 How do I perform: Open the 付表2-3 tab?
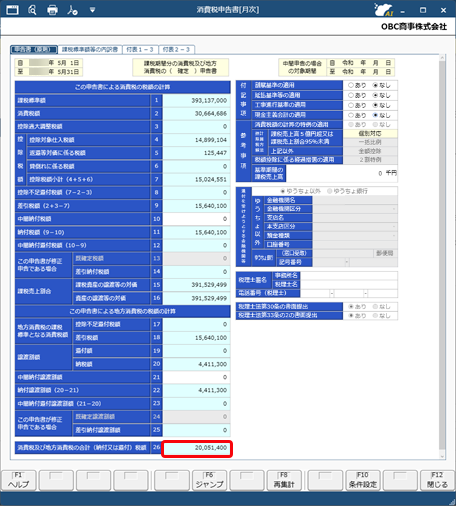tap(176, 49)
